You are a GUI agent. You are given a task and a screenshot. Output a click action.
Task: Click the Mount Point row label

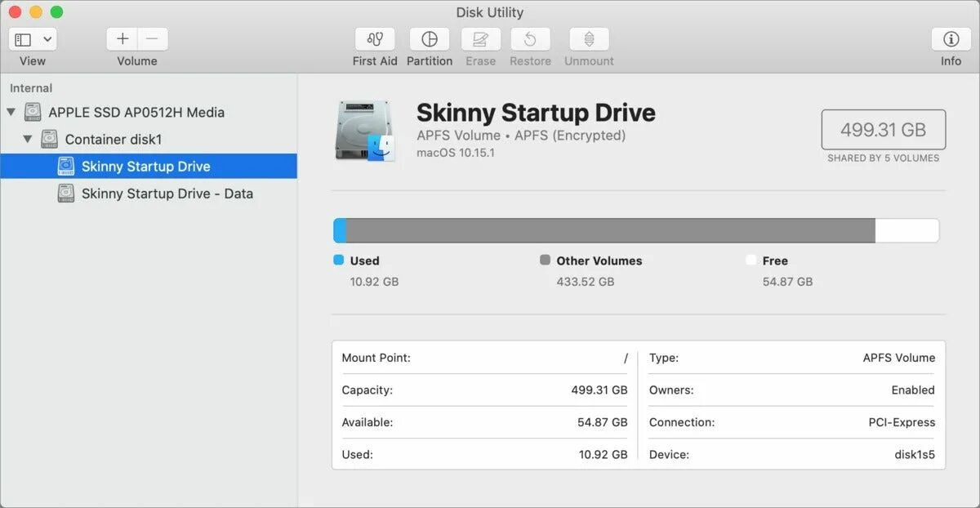click(376, 358)
